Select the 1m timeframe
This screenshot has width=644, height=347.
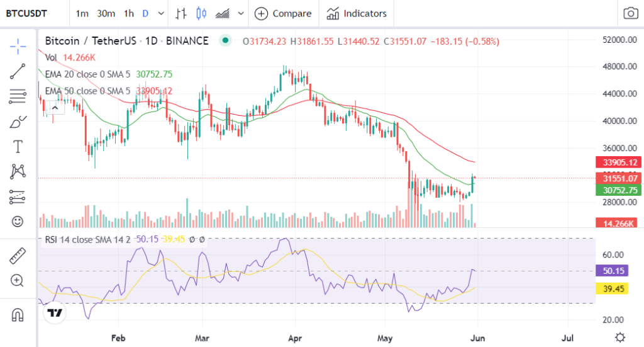pyautogui.click(x=82, y=14)
